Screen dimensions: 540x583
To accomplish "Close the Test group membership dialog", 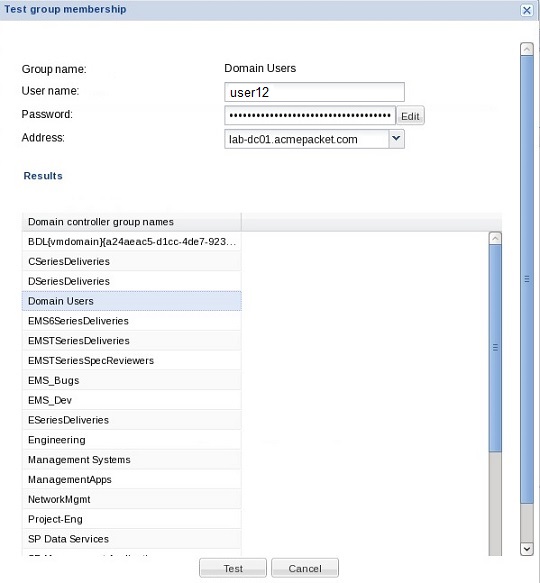I will (527, 10).
